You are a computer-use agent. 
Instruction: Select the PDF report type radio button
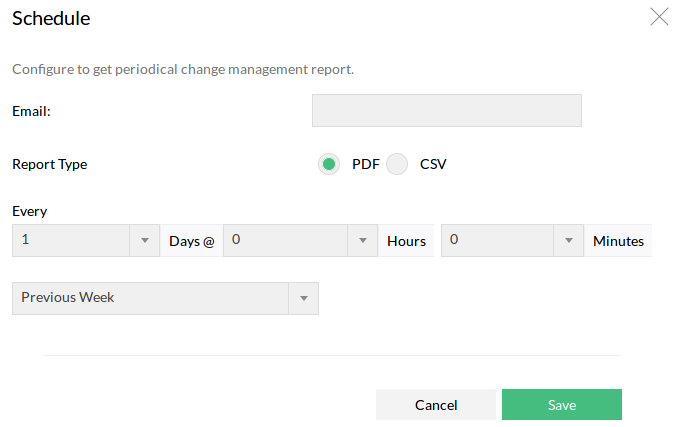pos(330,164)
